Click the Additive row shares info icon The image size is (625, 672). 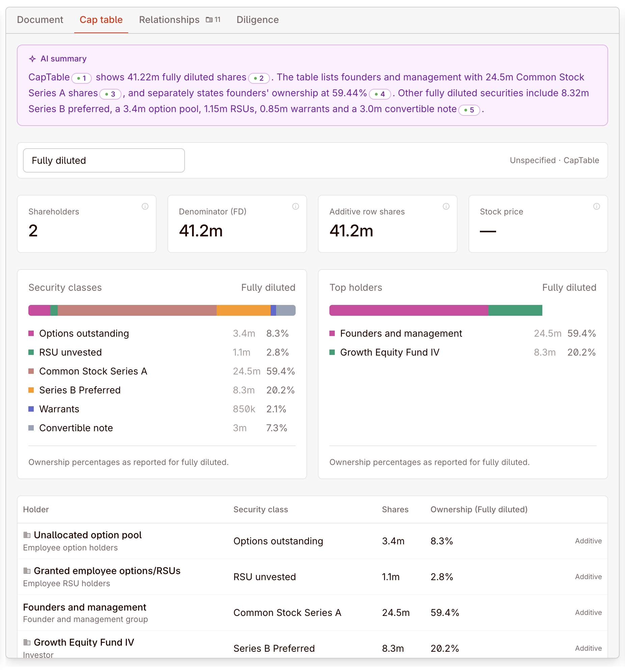tap(446, 206)
